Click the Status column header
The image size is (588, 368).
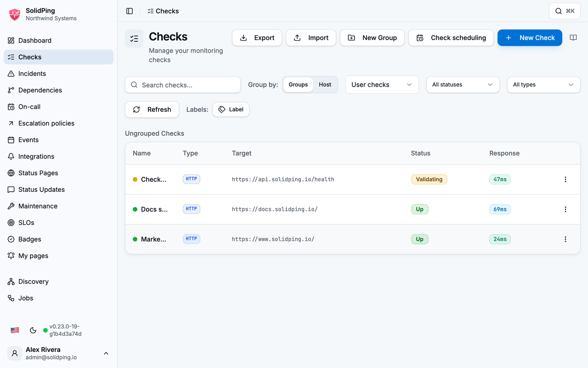421,153
